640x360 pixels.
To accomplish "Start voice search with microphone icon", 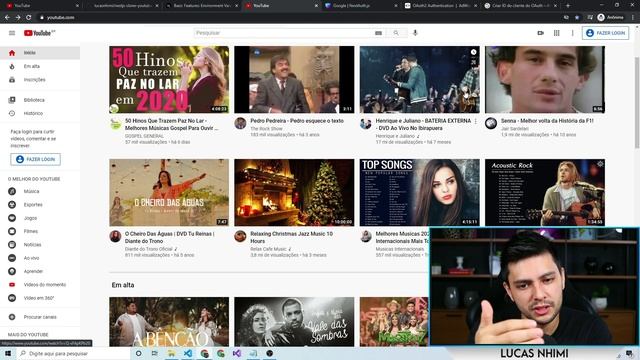I will point(415,33).
